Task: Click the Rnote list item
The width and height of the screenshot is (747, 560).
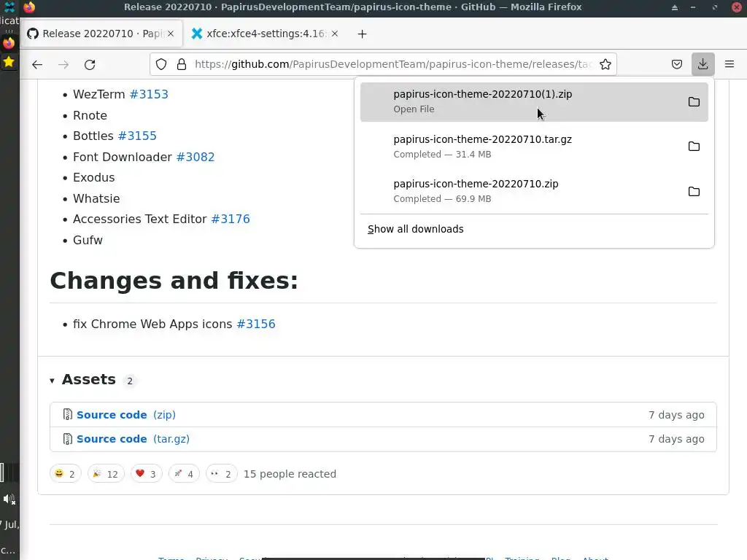Action: [x=90, y=115]
